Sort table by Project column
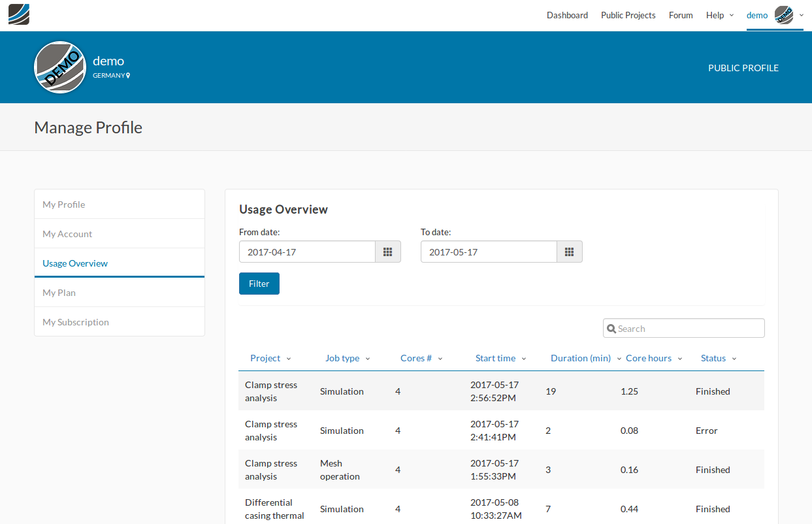812x524 pixels. (x=270, y=358)
